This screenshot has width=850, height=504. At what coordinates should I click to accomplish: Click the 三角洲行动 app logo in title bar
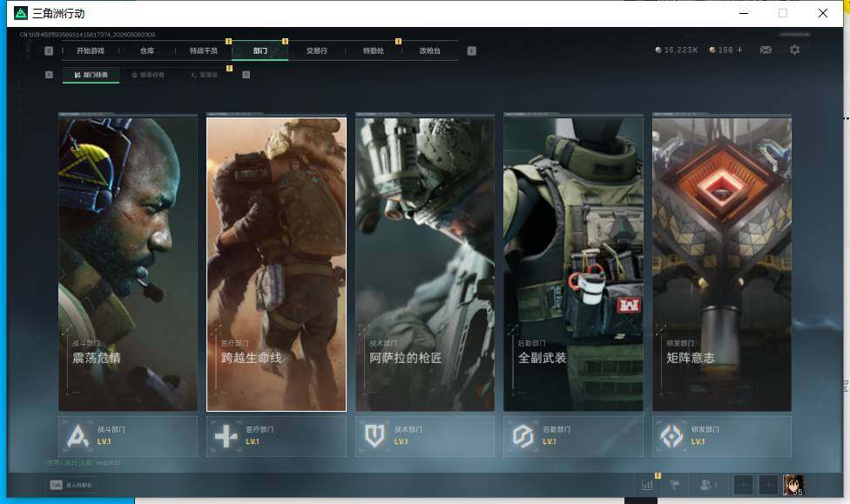point(21,13)
